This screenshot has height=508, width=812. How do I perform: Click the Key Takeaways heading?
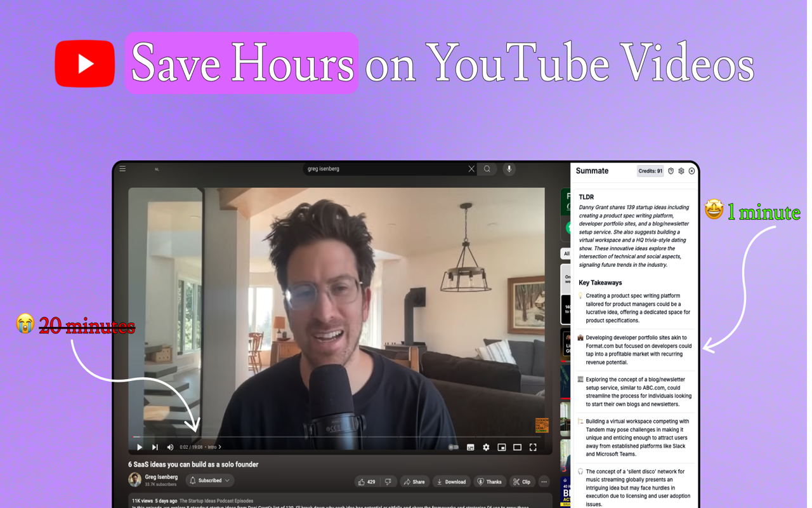pos(600,283)
